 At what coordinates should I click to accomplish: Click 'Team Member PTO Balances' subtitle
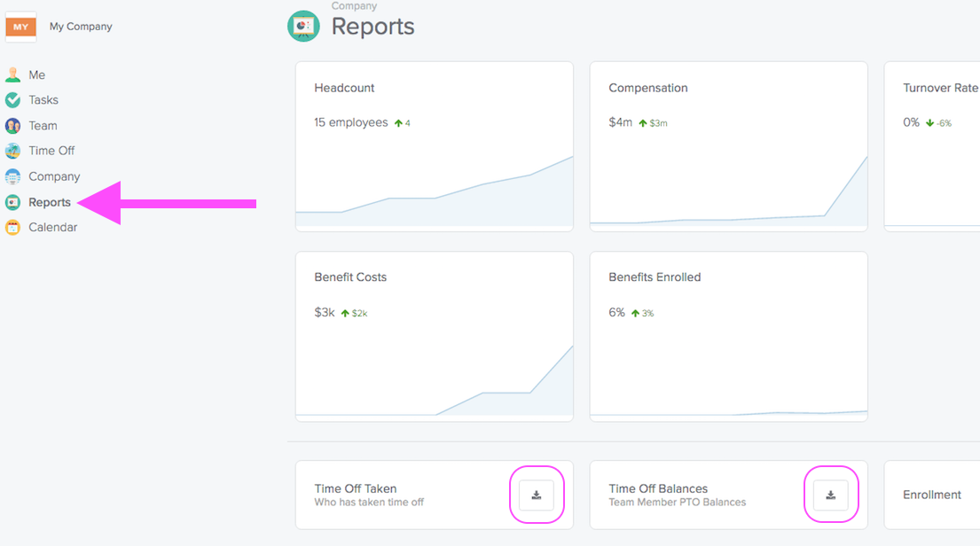click(x=678, y=503)
